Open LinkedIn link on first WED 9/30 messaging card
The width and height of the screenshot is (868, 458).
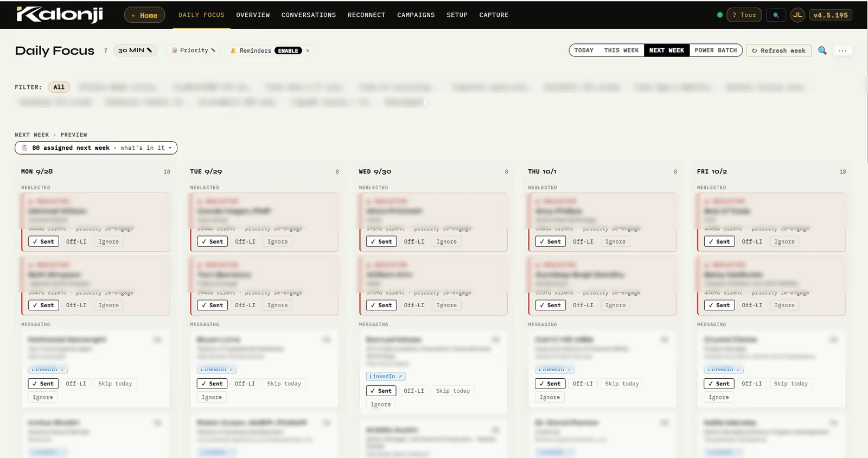(386, 377)
